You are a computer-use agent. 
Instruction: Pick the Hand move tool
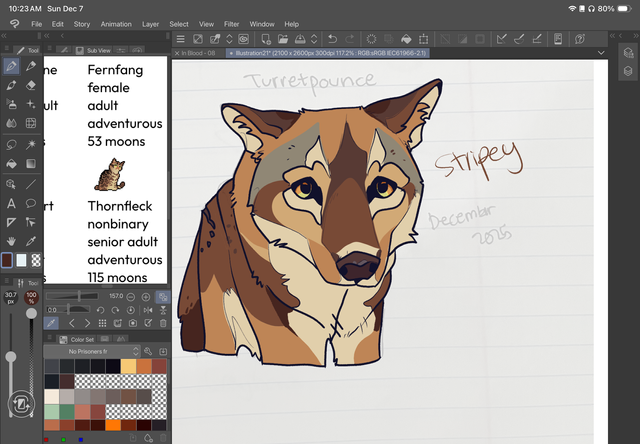click(11, 241)
